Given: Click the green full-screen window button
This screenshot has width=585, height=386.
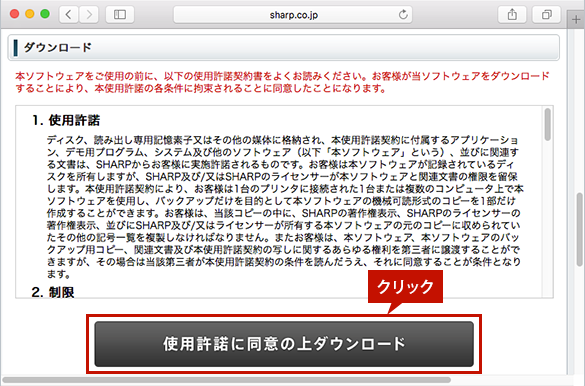Looking at the screenshot, I should [x=45, y=14].
